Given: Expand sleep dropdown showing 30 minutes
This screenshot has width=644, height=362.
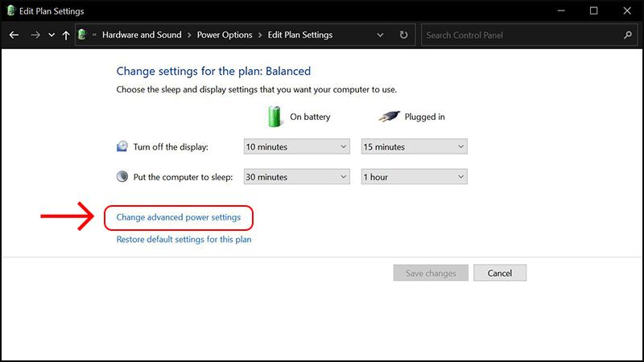Looking at the screenshot, I should coord(296,177).
